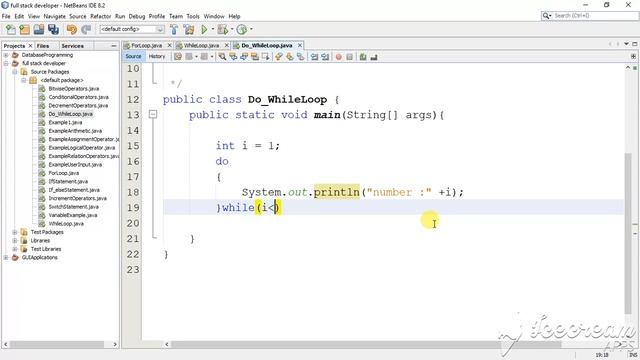
Task: Collapse the main method code fold
Action: coord(153,114)
